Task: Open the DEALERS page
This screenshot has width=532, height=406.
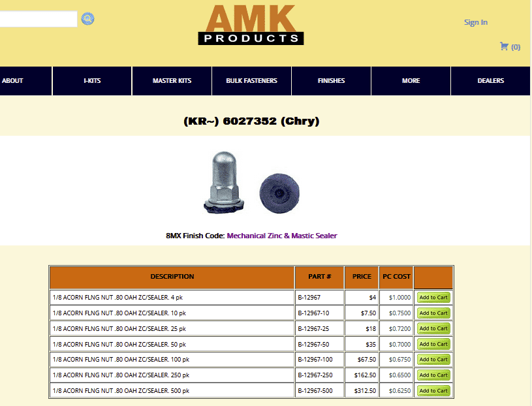Action: point(490,81)
